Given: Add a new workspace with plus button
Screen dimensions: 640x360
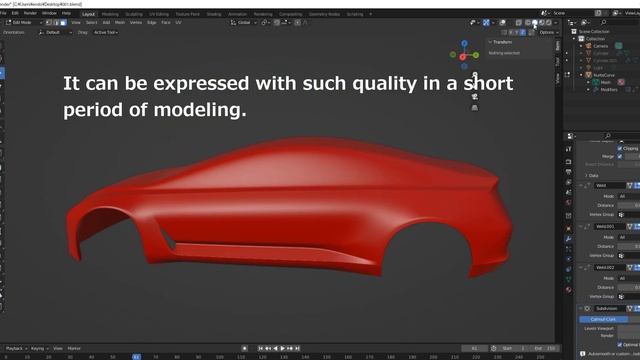Looking at the screenshot, I should pyautogui.click(x=371, y=14).
